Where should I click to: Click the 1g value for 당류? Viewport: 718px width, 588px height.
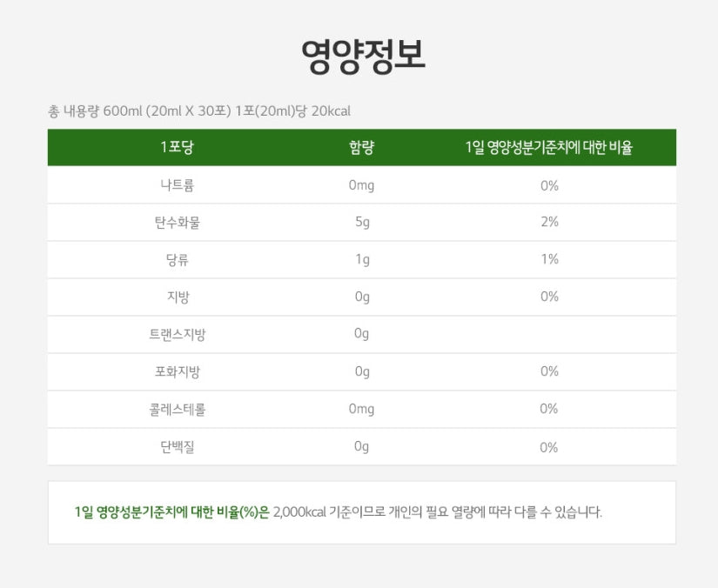(362, 260)
